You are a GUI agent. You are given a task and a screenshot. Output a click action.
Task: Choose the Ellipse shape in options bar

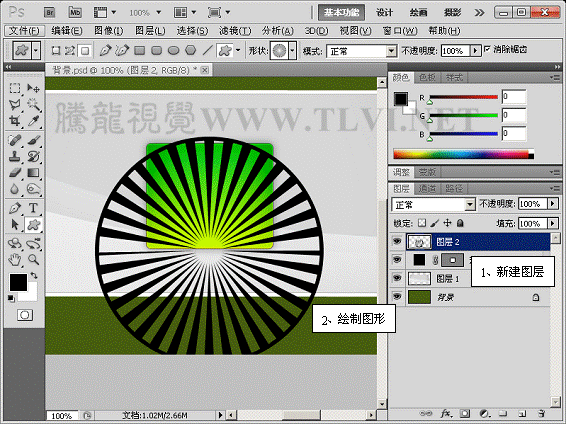(174, 51)
